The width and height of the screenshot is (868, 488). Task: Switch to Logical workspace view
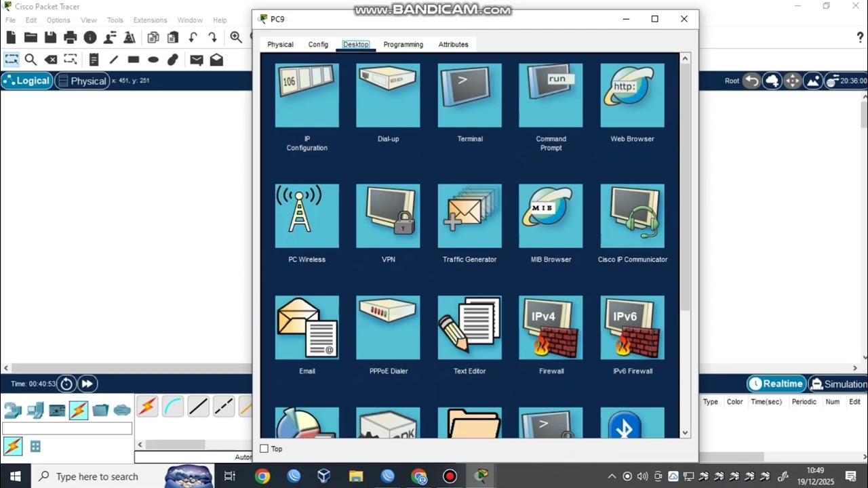(26, 81)
